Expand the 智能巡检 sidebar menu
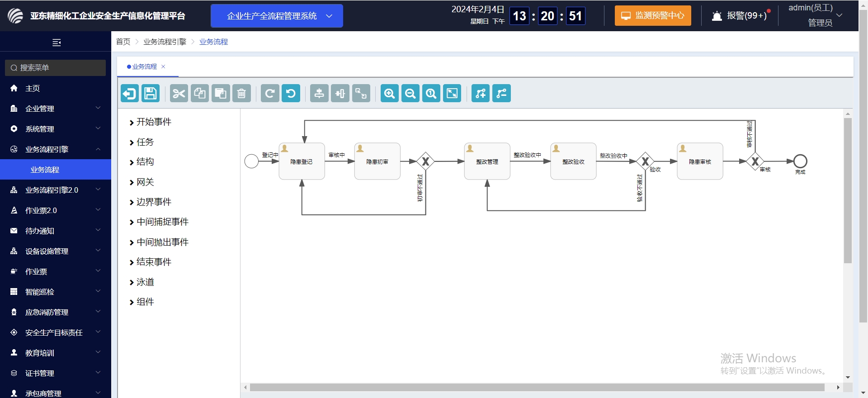868x398 pixels. click(56, 292)
